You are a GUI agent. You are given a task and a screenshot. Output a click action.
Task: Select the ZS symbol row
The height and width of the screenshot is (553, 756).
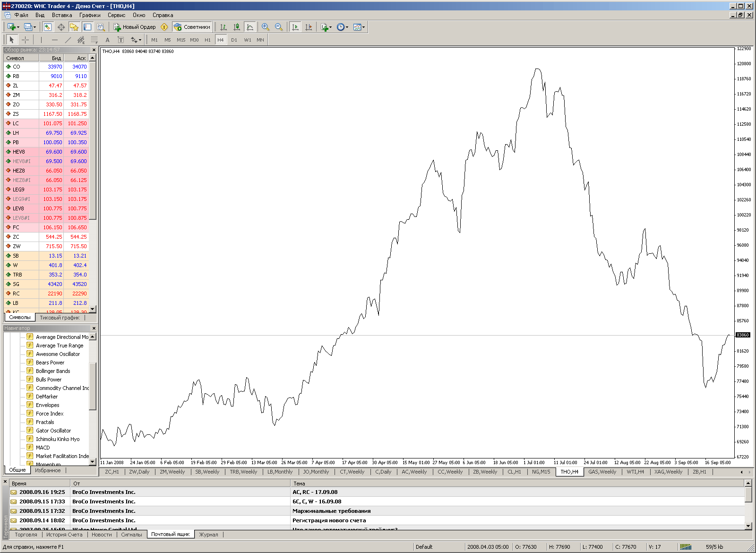46,114
